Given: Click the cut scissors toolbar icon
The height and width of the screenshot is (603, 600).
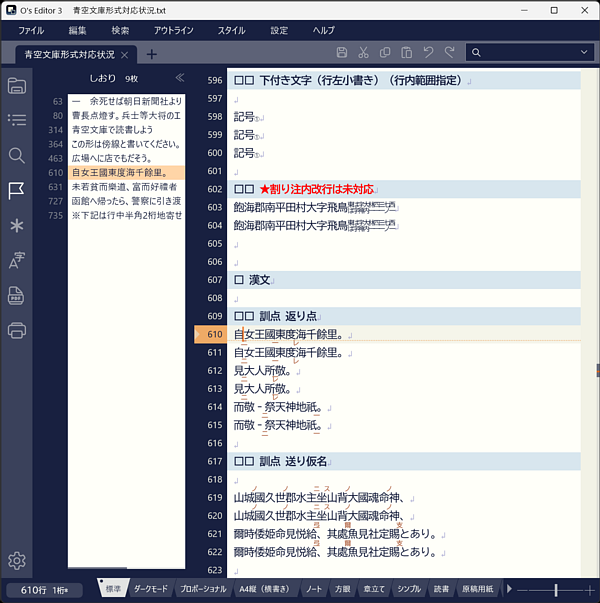Looking at the screenshot, I should [x=363, y=52].
